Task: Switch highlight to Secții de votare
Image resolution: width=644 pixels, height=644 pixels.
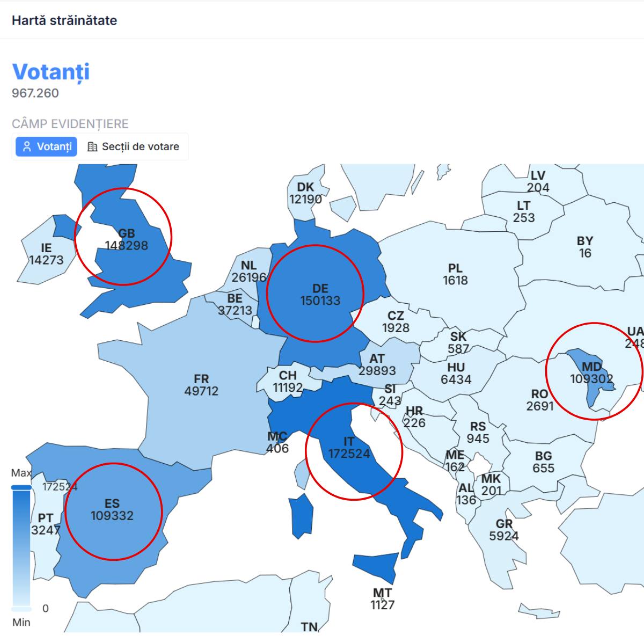Action: click(133, 147)
